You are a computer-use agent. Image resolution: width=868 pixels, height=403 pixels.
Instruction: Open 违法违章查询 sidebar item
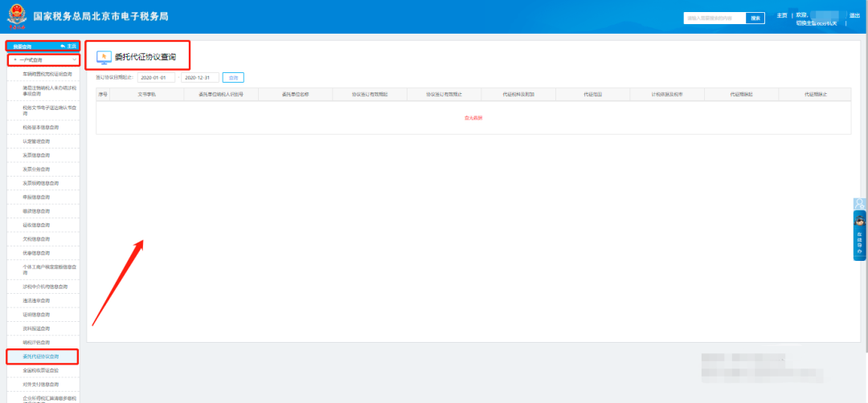pos(36,301)
